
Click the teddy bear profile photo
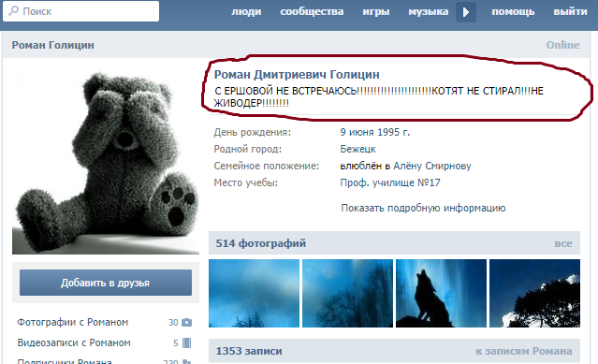point(106,160)
